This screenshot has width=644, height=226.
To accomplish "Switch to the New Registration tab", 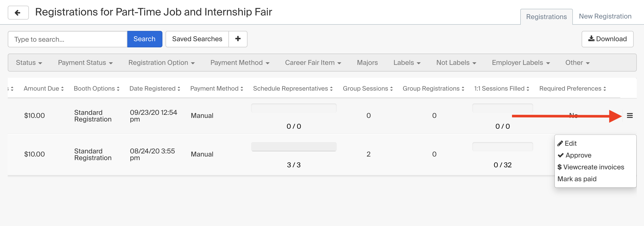I will pos(605,16).
